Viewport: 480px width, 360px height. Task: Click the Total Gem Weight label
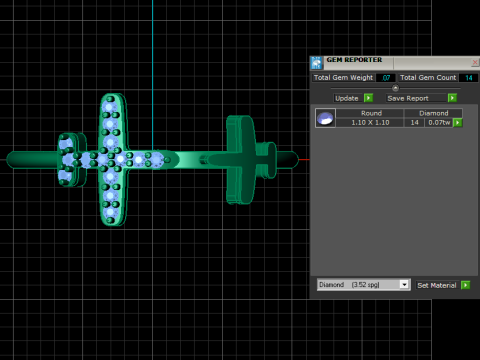pos(343,78)
